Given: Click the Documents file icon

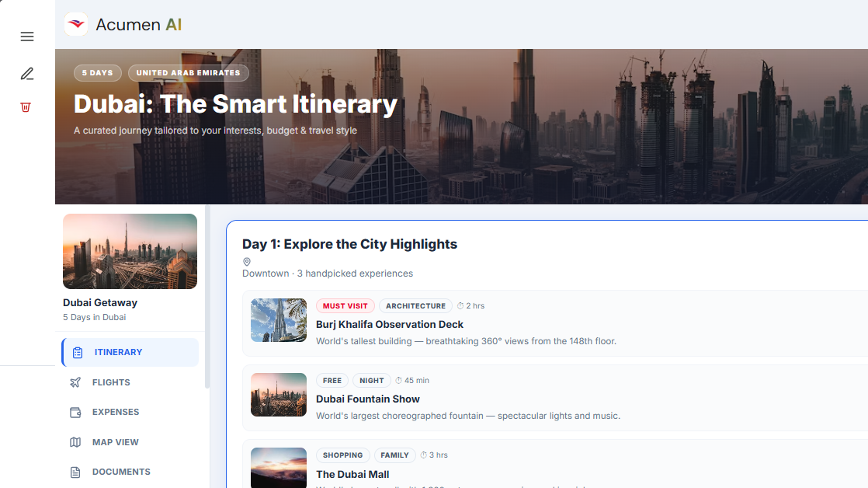Looking at the screenshot, I should (75, 472).
